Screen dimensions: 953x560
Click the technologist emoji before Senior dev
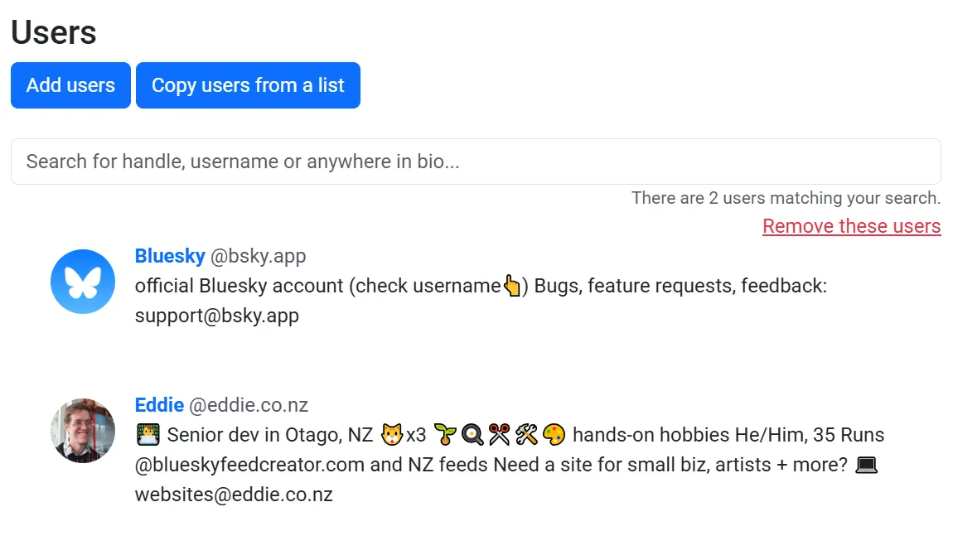[148, 435]
